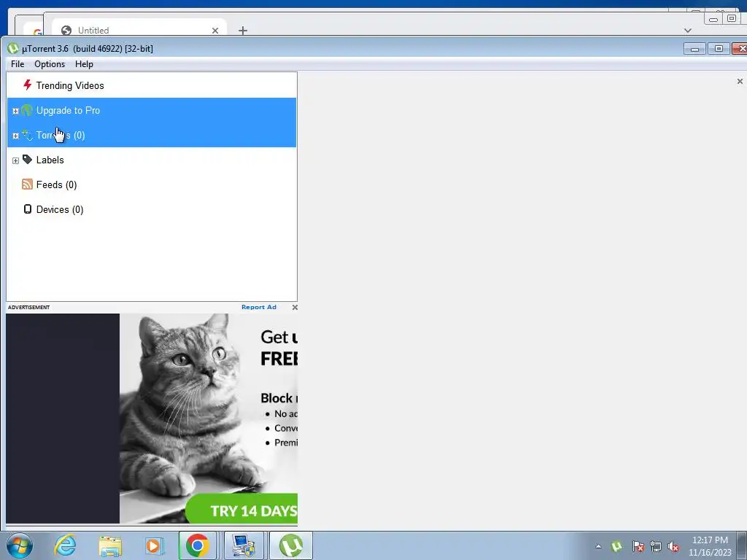
Task: Switch to Chrome in the taskbar
Action: (x=197, y=545)
